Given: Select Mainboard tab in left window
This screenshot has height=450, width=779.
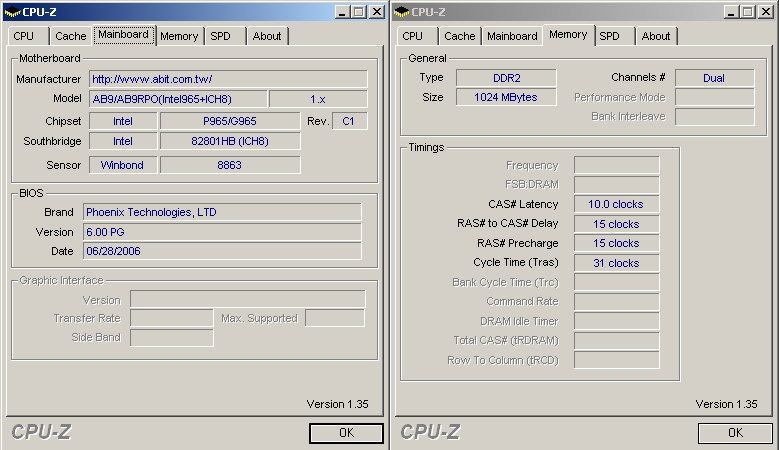Looking at the screenshot, I should coord(123,35).
